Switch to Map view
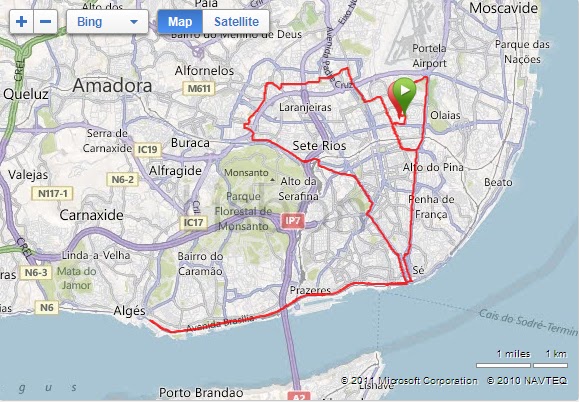579x402 pixels. click(x=180, y=22)
